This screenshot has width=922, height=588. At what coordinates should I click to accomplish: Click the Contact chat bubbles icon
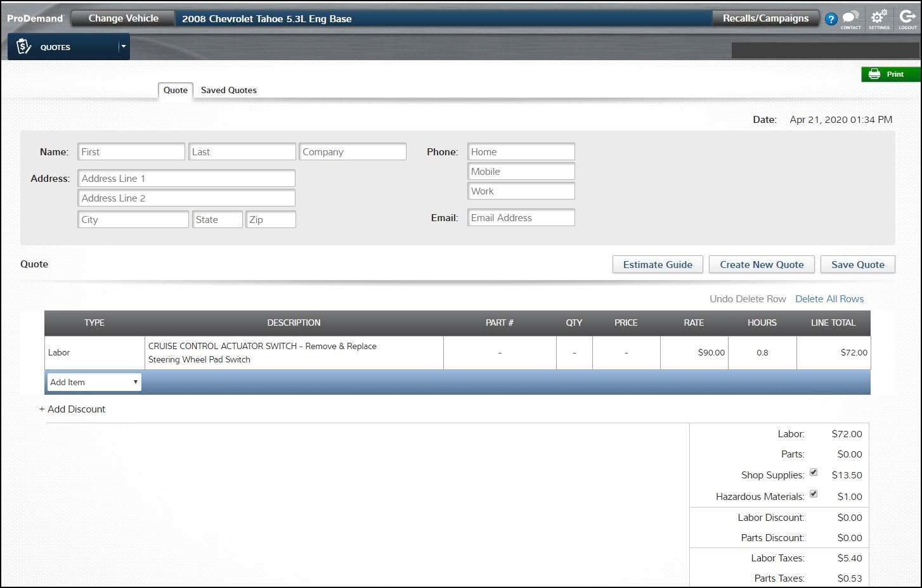pyautogui.click(x=850, y=17)
